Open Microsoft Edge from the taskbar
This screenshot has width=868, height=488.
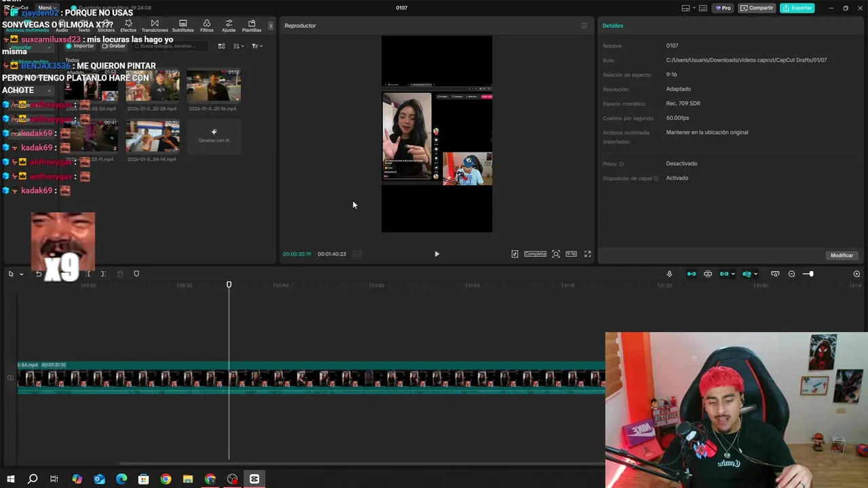click(121, 479)
